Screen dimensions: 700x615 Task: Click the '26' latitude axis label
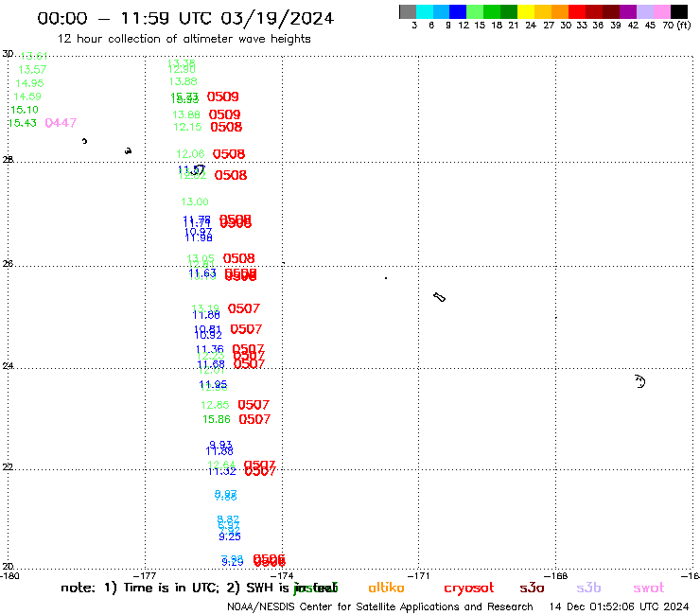click(x=8, y=264)
